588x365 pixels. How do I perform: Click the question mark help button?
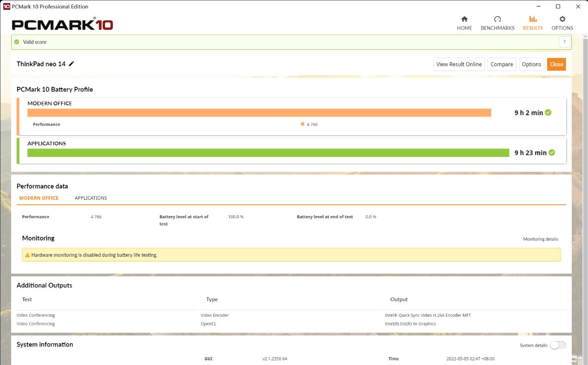tap(564, 42)
